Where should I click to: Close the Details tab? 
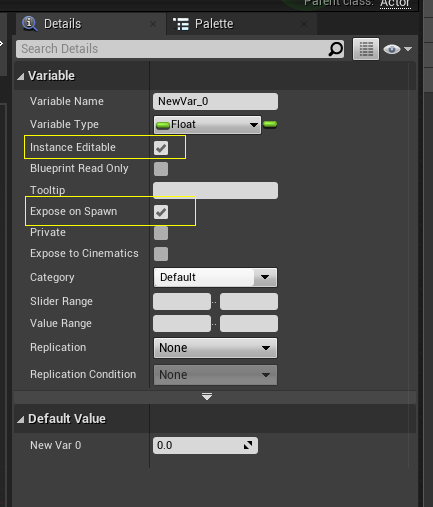[153, 24]
